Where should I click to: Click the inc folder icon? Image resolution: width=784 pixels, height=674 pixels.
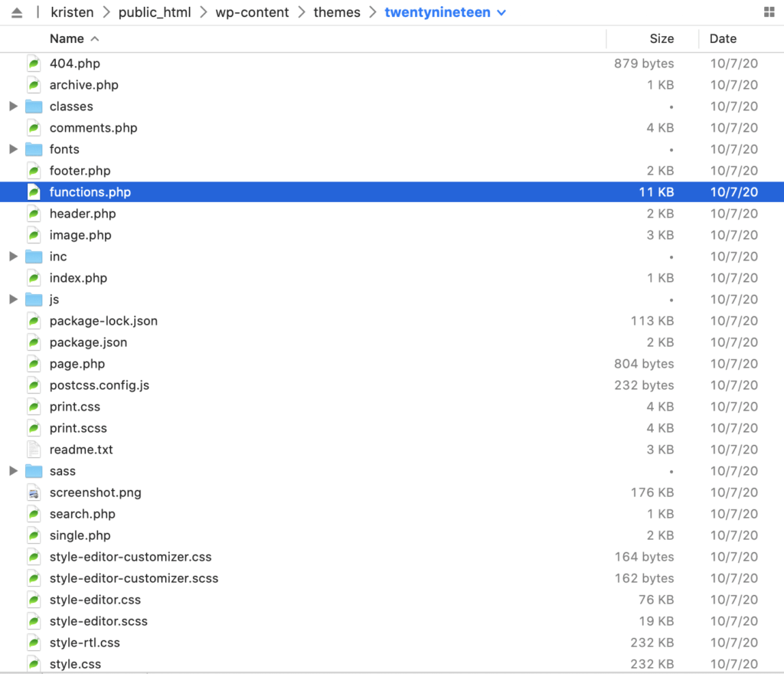click(x=34, y=257)
